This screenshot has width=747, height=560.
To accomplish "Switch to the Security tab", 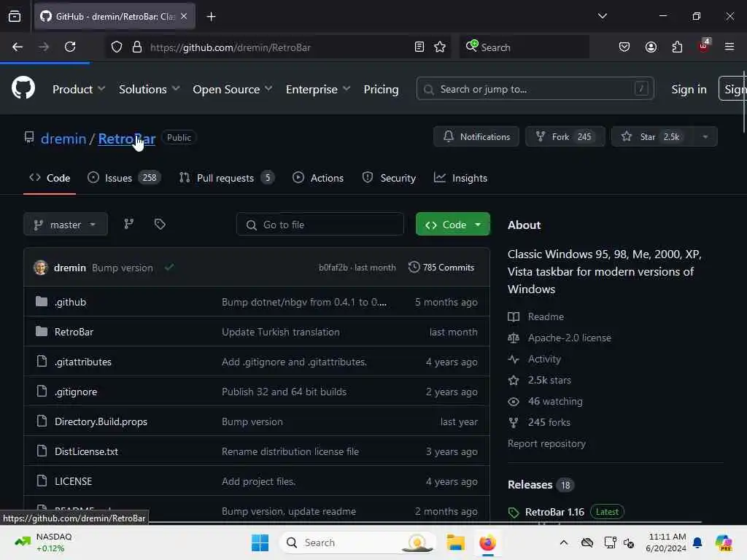I will coord(389,178).
